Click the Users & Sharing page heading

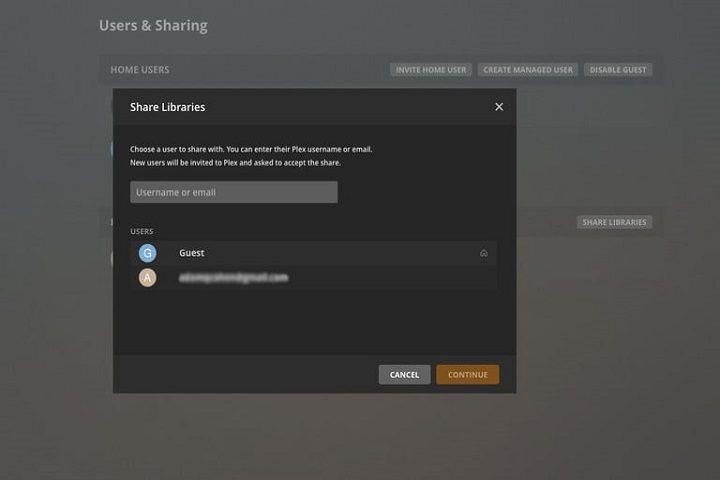click(x=153, y=25)
